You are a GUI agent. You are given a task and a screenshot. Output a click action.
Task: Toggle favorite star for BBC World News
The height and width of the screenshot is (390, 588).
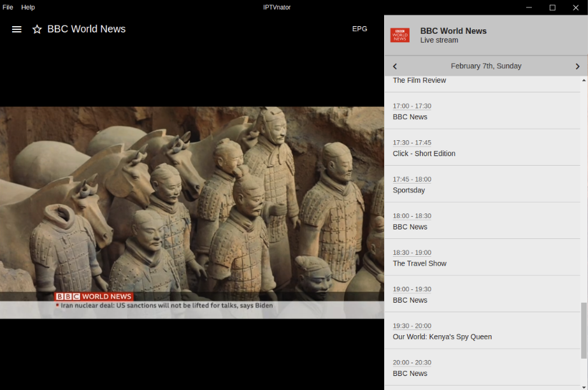(37, 29)
